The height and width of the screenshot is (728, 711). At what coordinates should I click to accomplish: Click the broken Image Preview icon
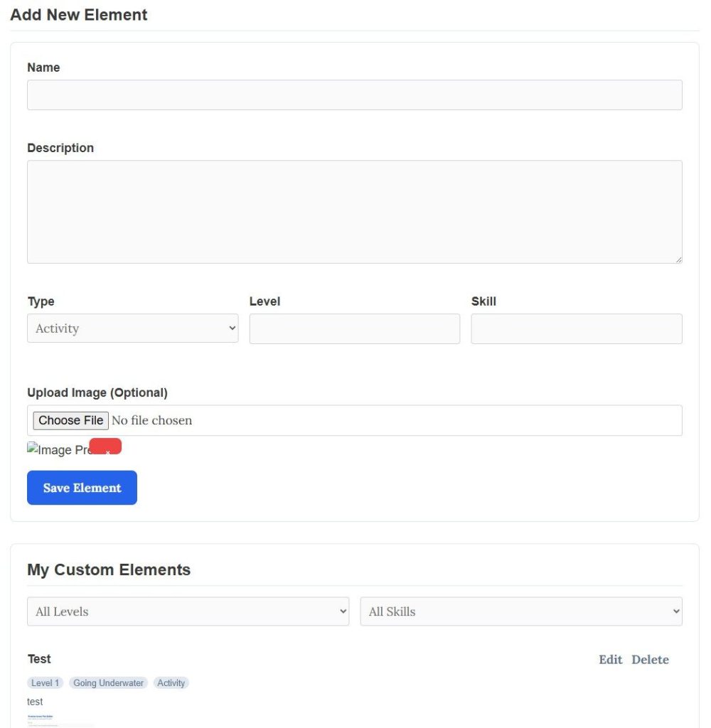33,448
